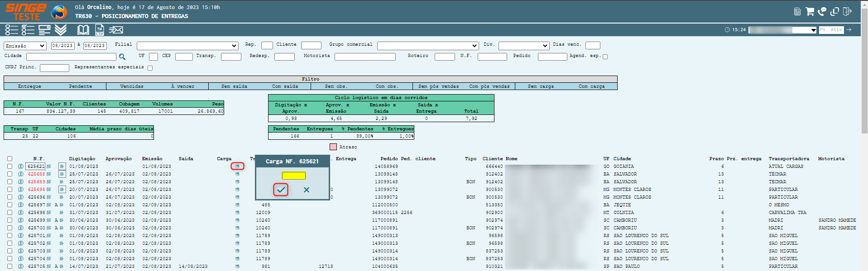Screen dimensions: 868x271
Task: Click the go arrow beside Px. Ativ.
Action: (x=849, y=30)
